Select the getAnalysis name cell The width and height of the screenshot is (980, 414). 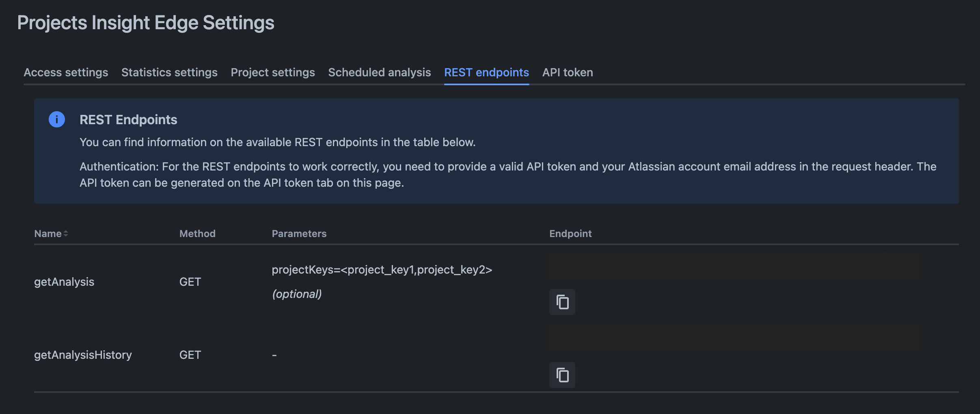(64, 282)
